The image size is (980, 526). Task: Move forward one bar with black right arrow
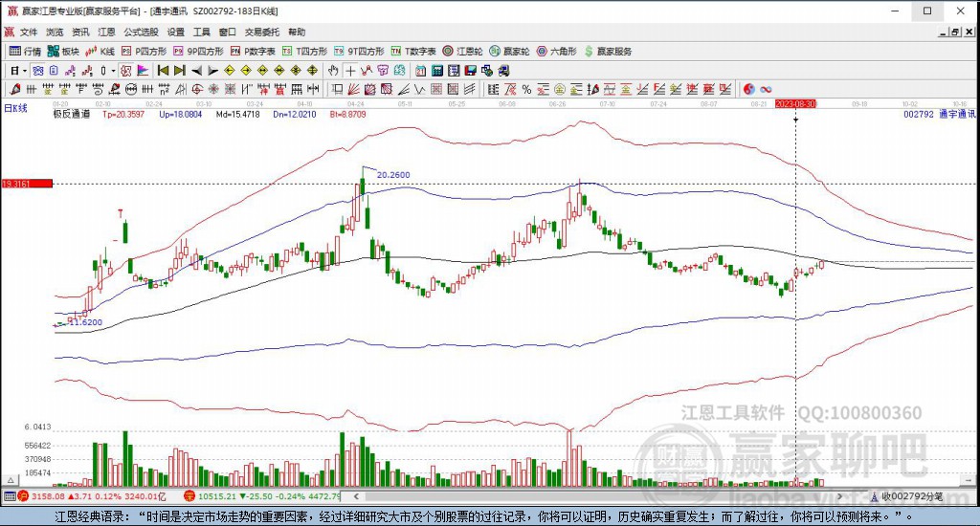point(213,71)
